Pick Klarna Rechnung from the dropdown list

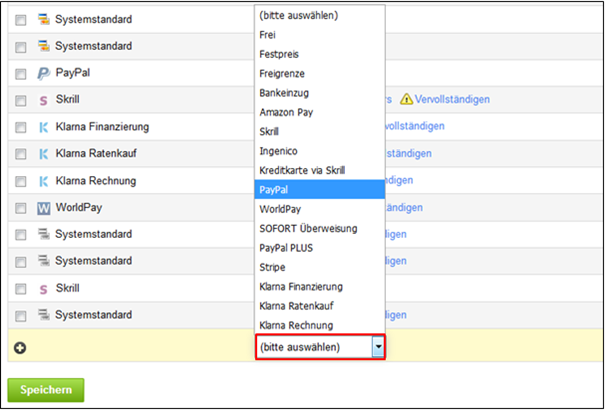click(x=319, y=325)
